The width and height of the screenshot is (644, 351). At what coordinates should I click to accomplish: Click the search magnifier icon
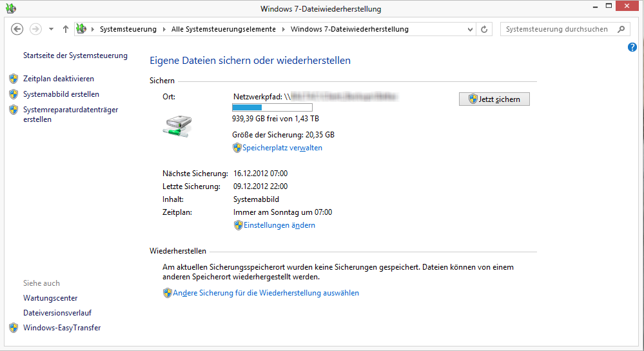(621, 29)
